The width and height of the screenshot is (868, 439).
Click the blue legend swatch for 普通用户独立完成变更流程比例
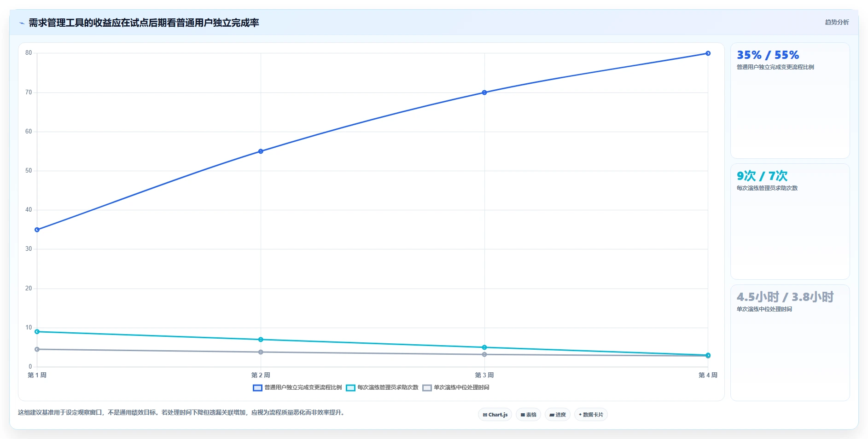(x=257, y=387)
